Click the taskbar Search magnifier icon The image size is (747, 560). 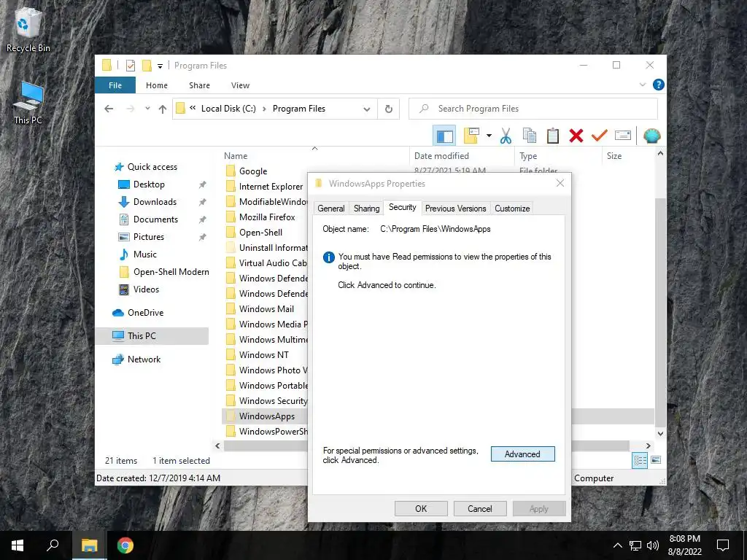[53, 545]
